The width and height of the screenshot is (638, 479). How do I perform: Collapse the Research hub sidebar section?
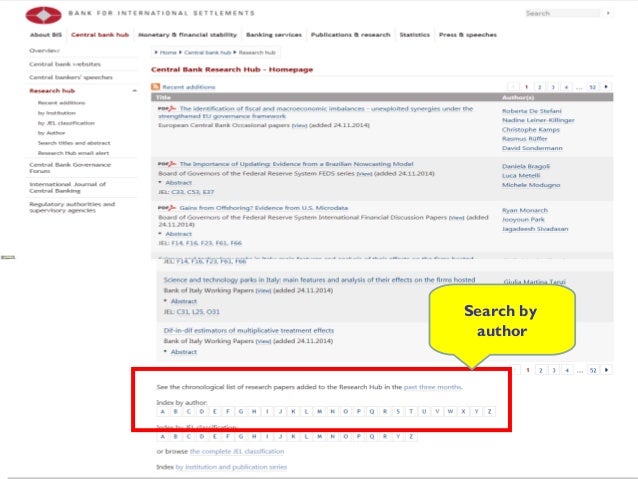point(134,91)
